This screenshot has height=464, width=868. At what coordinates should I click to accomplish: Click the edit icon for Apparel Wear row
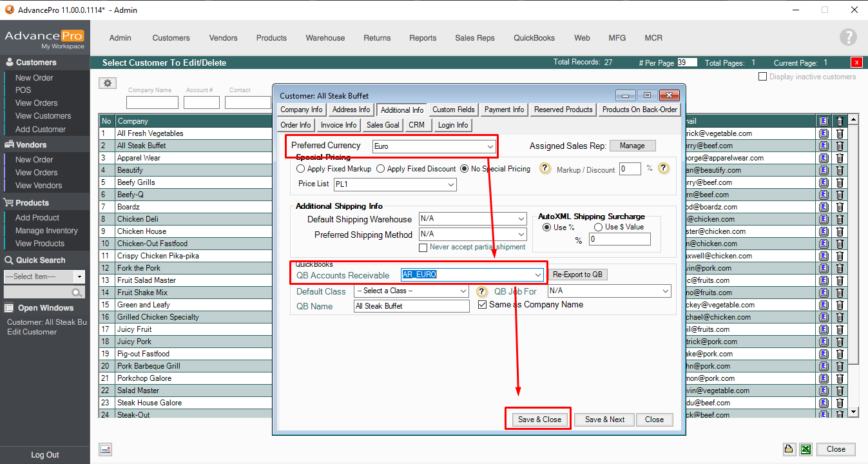(824, 158)
